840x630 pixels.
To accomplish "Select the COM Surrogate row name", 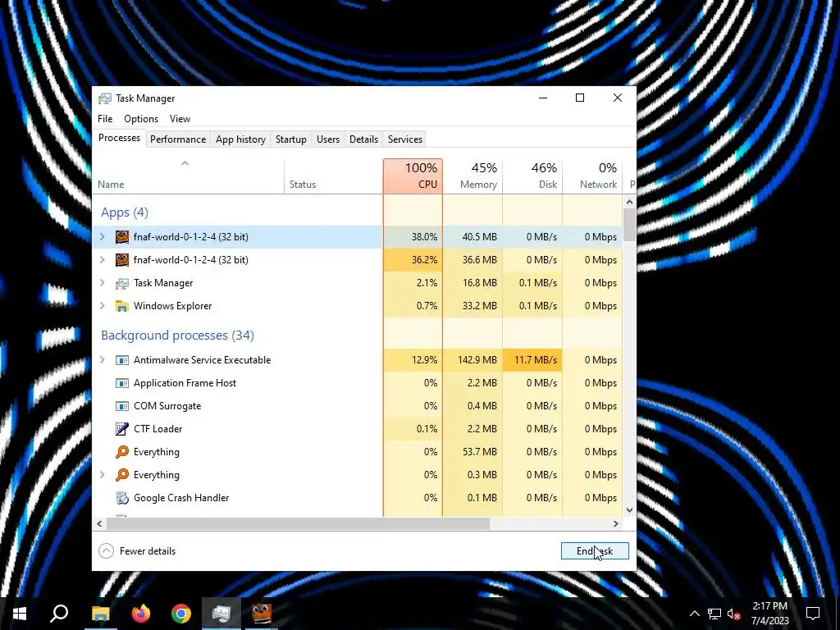I will [167, 406].
